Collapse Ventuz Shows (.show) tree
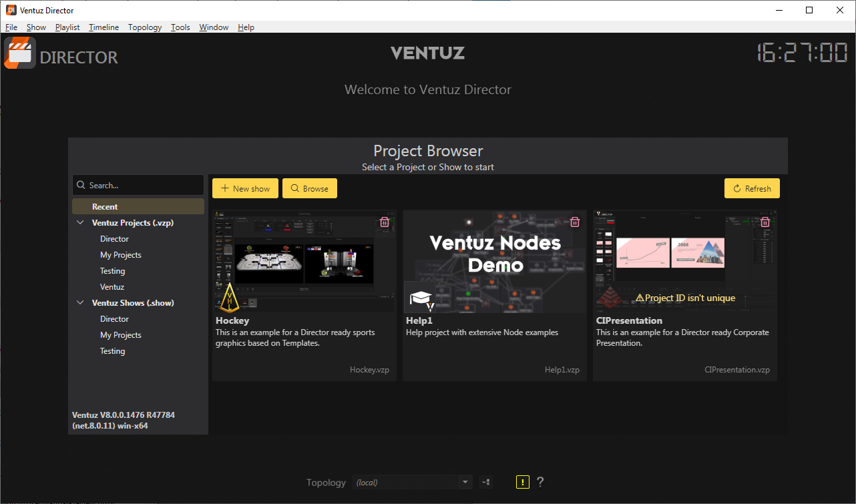The height and width of the screenshot is (504, 856). 80,303
